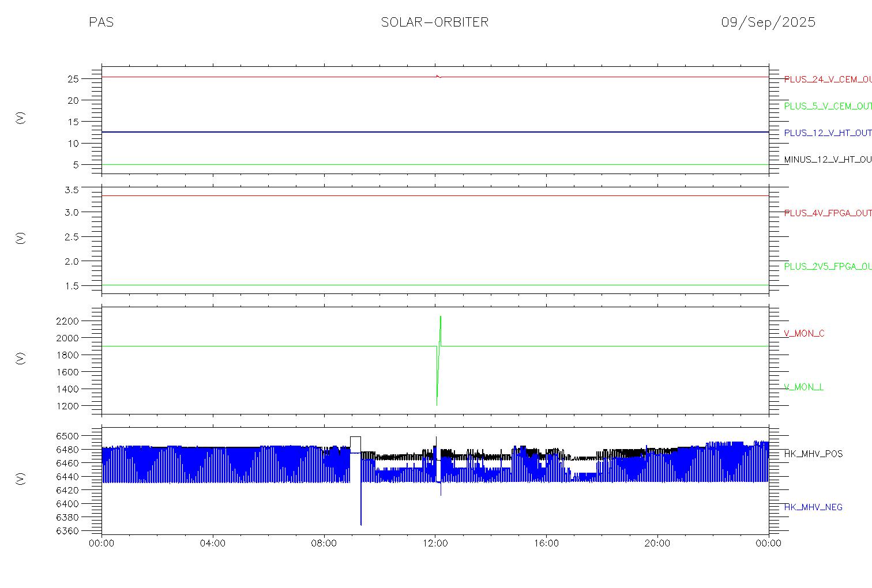This screenshot has width=872, height=588.
Task: Click the small red bump on 24V line
Action: [439, 76]
